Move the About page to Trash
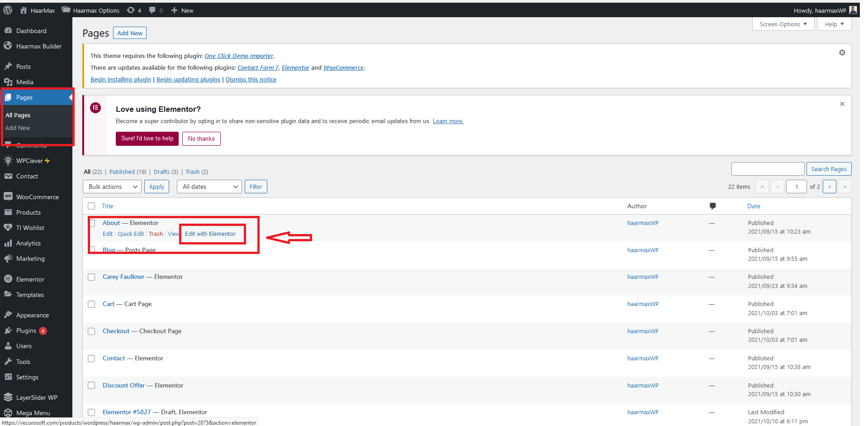 coord(156,234)
